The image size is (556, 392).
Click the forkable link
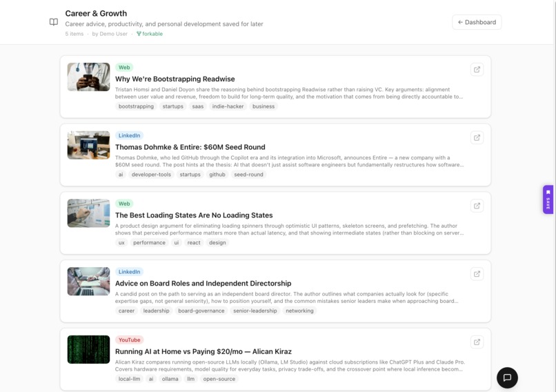[x=150, y=34]
